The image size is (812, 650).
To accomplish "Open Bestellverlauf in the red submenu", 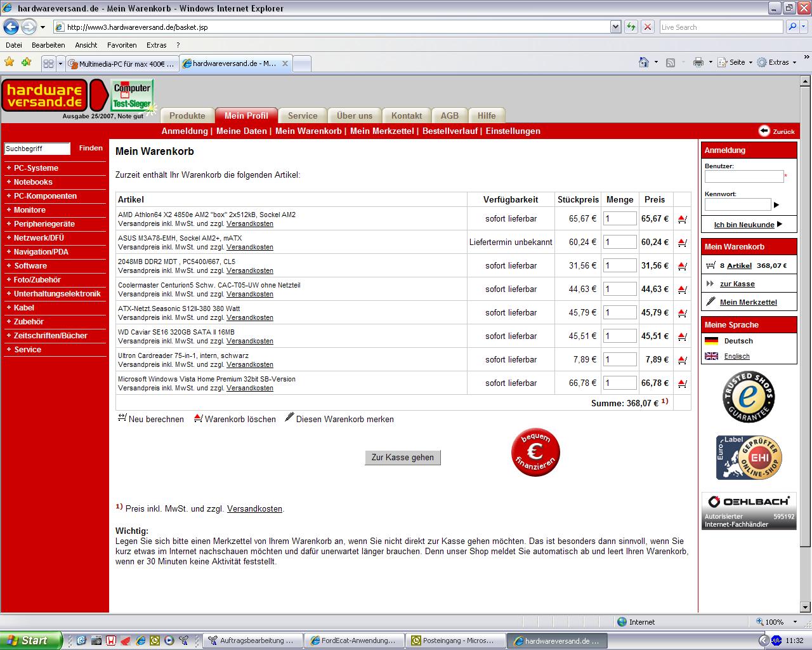I will tap(451, 131).
